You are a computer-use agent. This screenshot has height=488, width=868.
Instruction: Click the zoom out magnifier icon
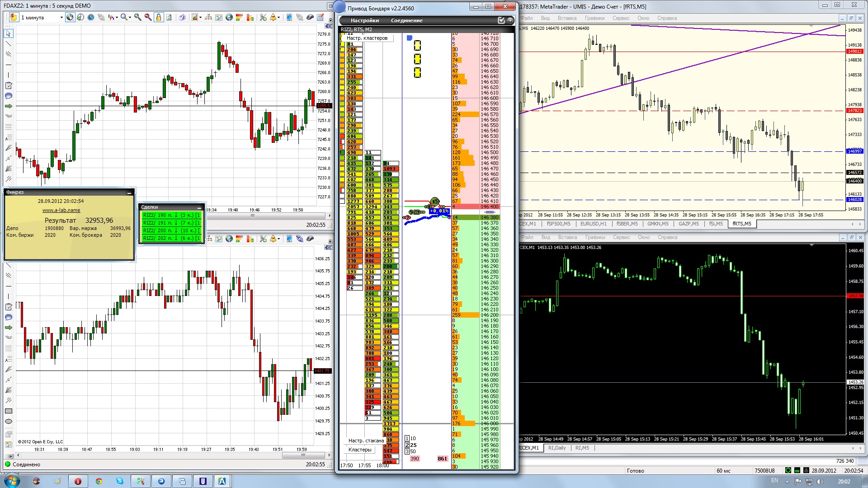click(148, 17)
